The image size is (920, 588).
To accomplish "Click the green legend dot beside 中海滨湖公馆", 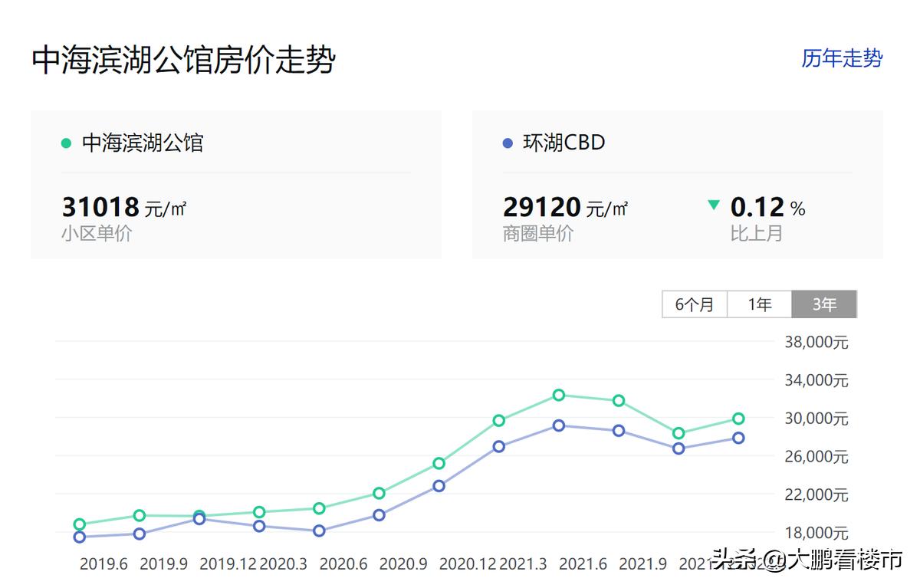I will click(66, 143).
